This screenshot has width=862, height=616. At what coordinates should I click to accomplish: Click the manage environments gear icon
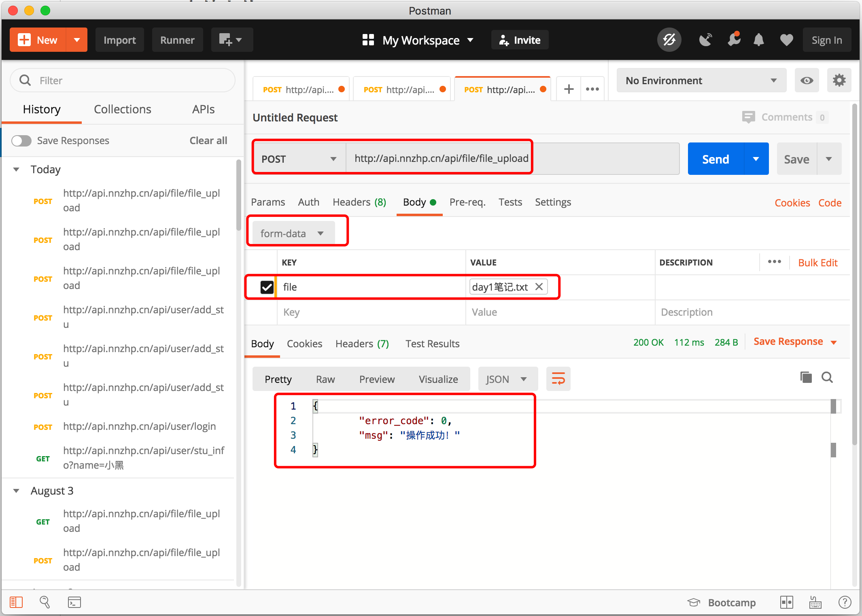(x=839, y=81)
